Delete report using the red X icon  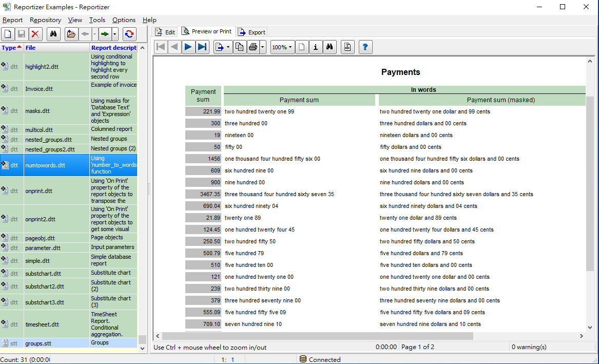pyautogui.click(x=35, y=34)
